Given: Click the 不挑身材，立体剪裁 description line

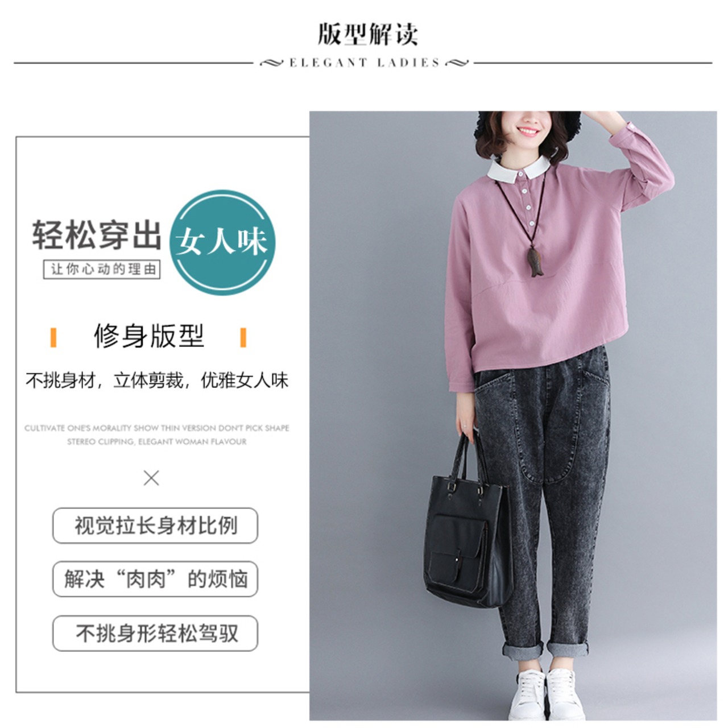Looking at the screenshot, I should 106,380.
